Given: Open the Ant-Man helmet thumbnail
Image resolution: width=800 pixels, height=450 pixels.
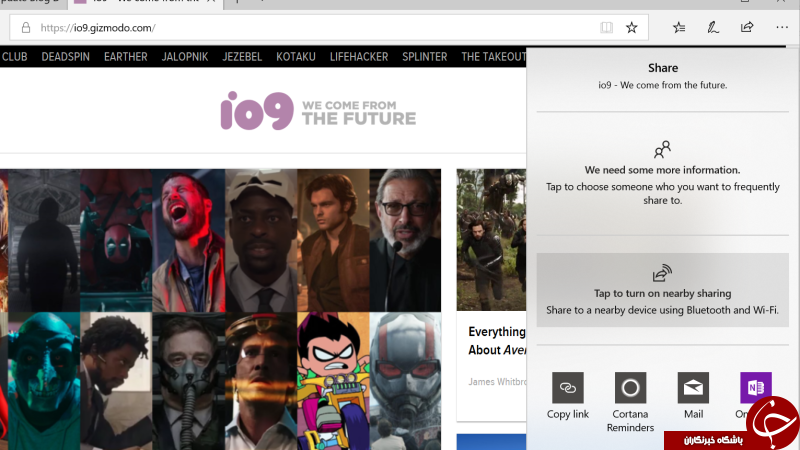Looking at the screenshot, I should pos(405,381).
